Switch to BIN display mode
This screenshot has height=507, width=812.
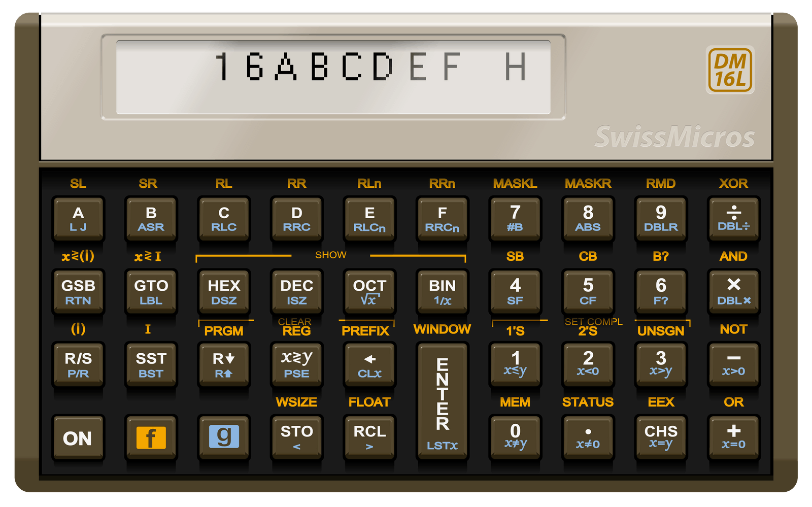[442, 292]
